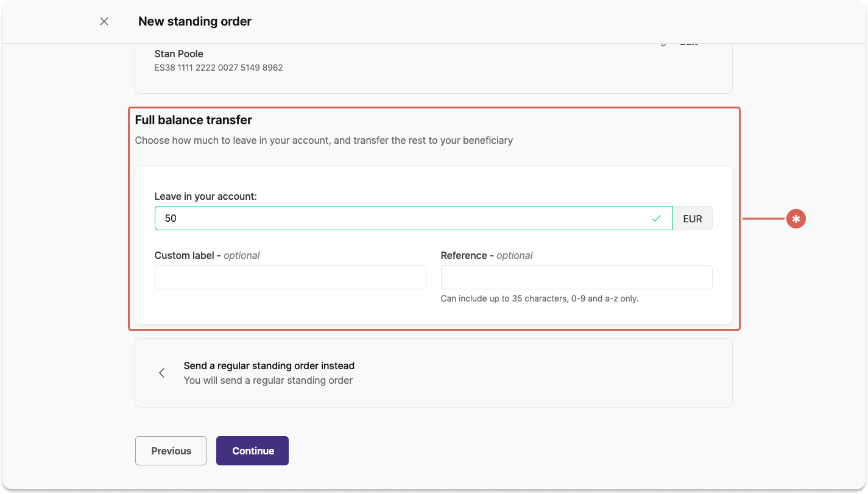Focus the Custom label input field

(290, 277)
